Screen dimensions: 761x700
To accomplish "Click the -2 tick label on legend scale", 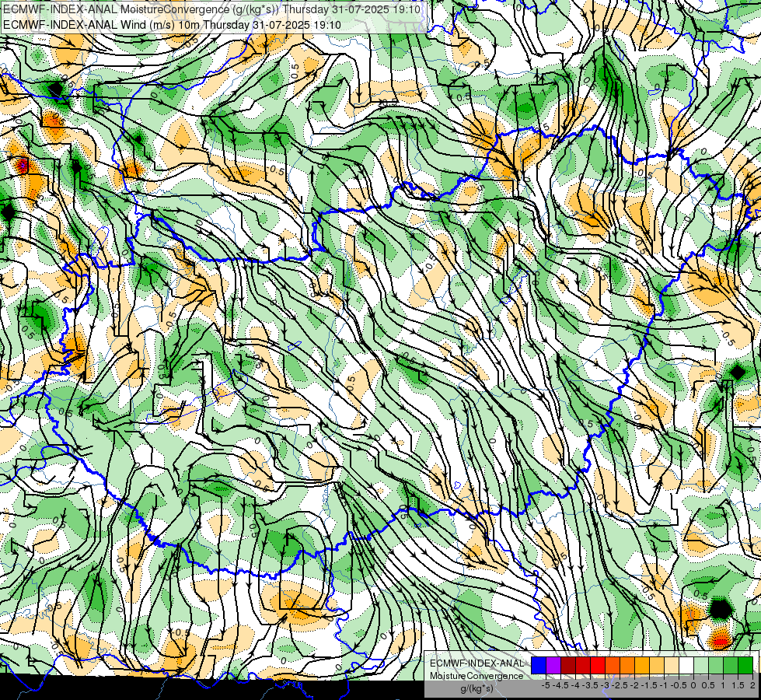I will point(635,685).
